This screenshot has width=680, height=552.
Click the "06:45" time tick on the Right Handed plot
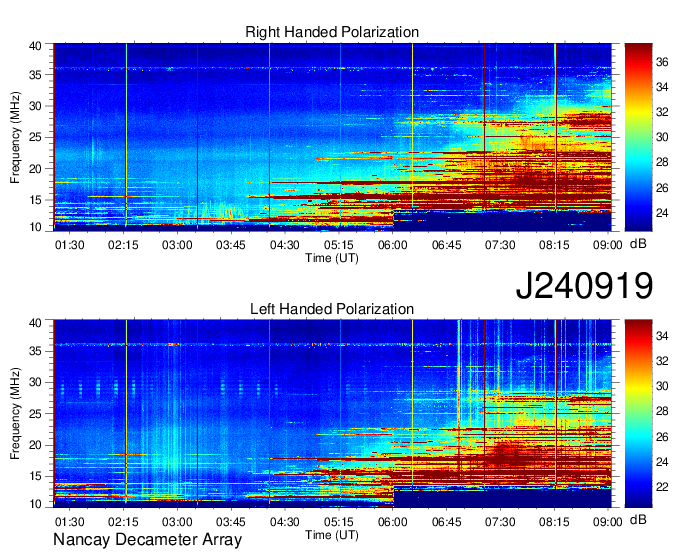coord(446,245)
